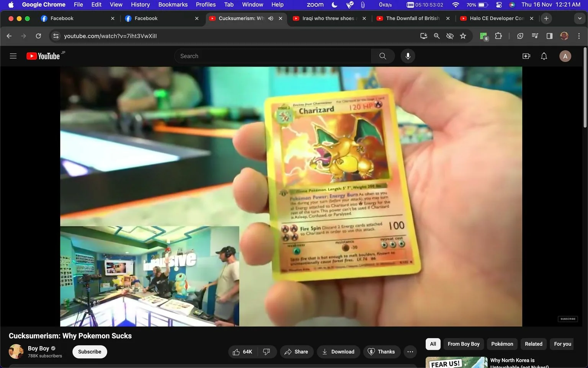Open the Apple menu
588x368 pixels.
pos(11,5)
